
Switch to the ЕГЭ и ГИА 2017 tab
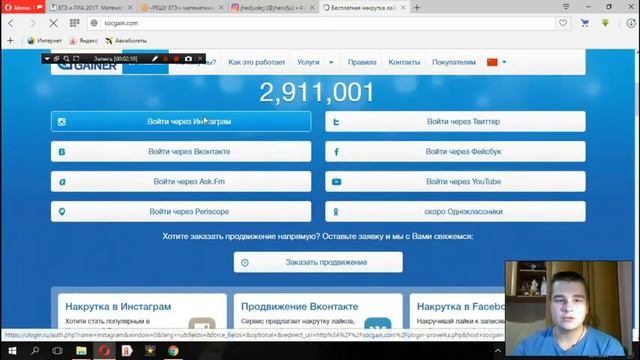point(91,7)
